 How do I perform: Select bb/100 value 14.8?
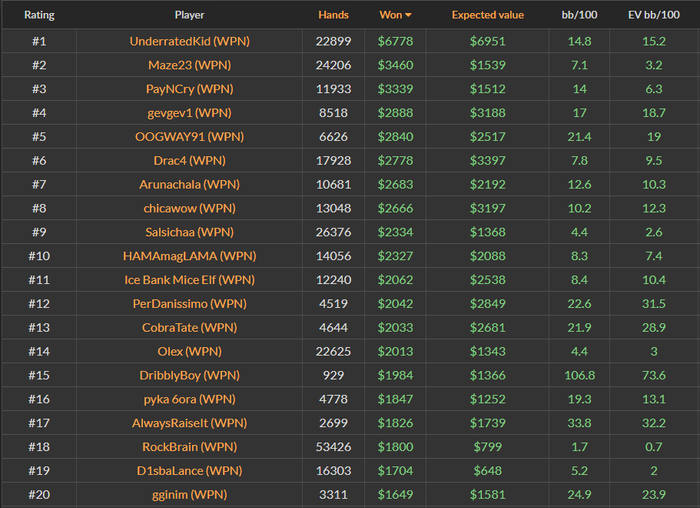coord(579,41)
